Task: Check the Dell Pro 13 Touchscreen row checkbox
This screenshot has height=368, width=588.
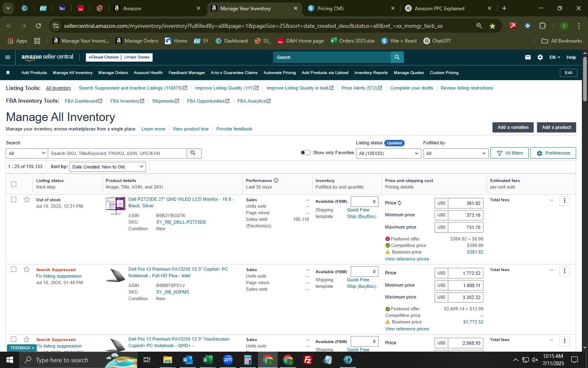Action: point(13,339)
